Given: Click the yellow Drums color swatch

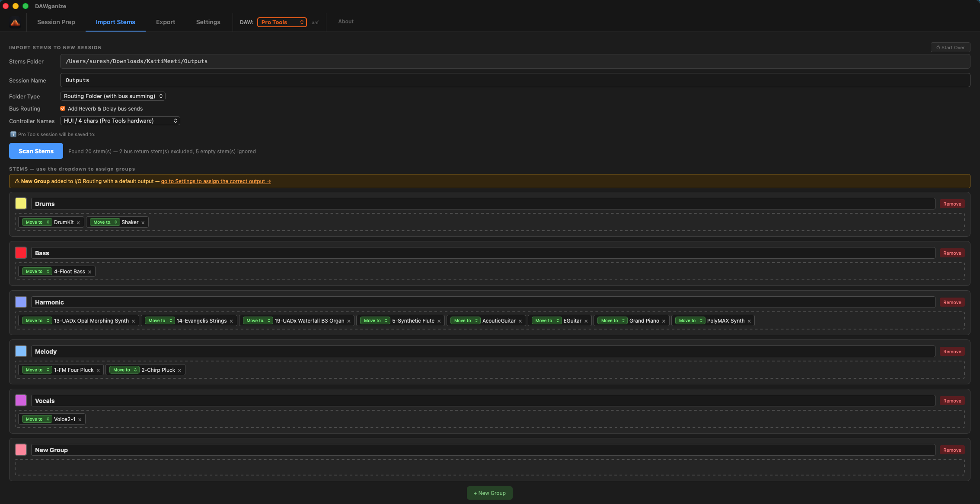Looking at the screenshot, I should (21, 204).
